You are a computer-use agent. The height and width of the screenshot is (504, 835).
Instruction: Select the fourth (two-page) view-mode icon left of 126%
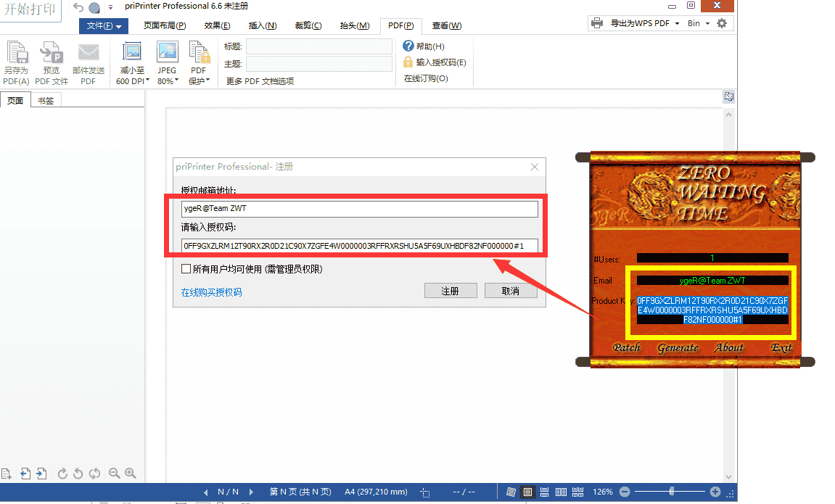click(561, 492)
